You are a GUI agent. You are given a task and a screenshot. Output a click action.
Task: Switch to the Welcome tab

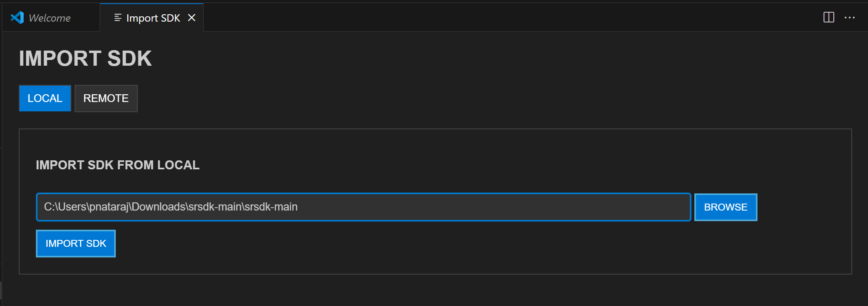[50, 18]
